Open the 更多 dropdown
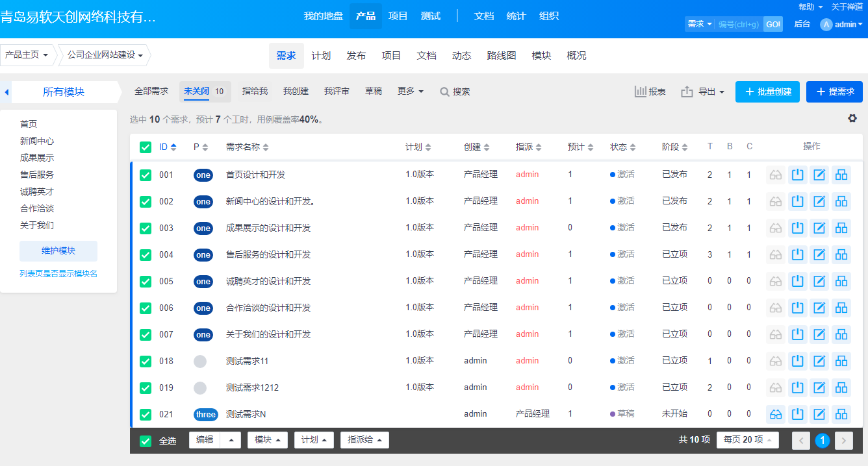This screenshot has height=466, width=868. (409, 92)
